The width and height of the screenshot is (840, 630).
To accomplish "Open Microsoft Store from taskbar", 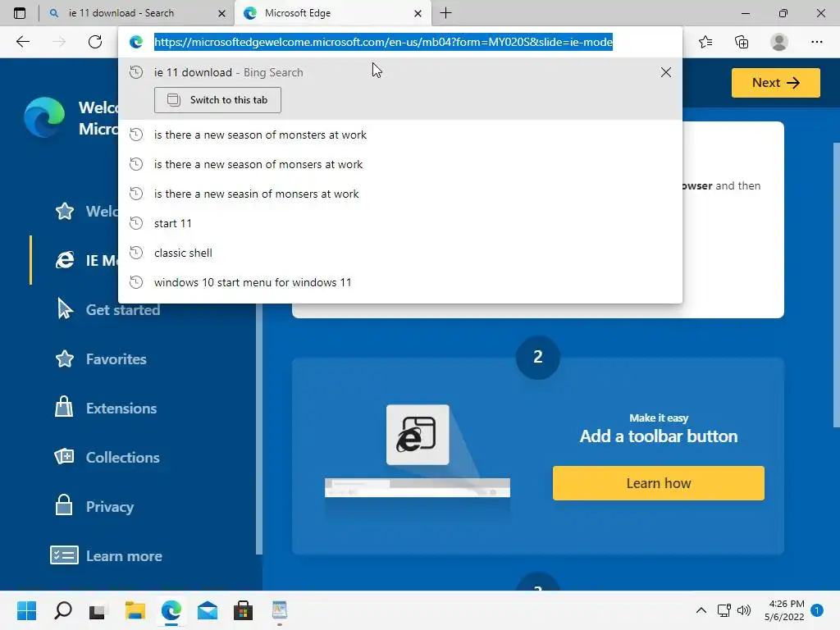I will [x=243, y=610].
